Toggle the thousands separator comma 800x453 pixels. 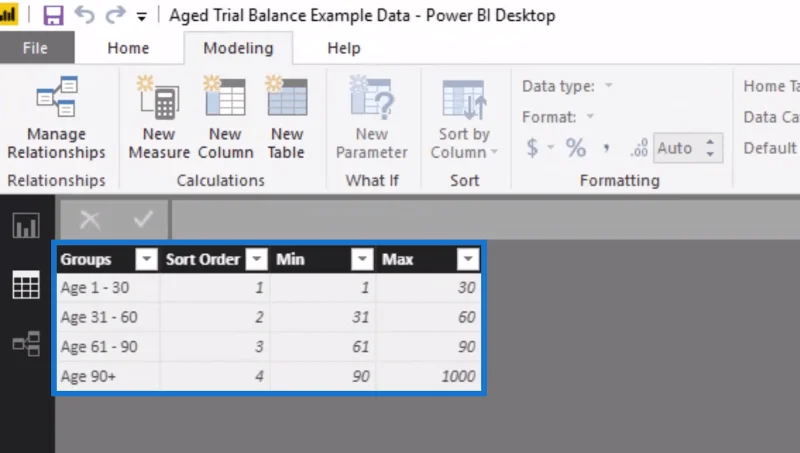[x=606, y=148]
